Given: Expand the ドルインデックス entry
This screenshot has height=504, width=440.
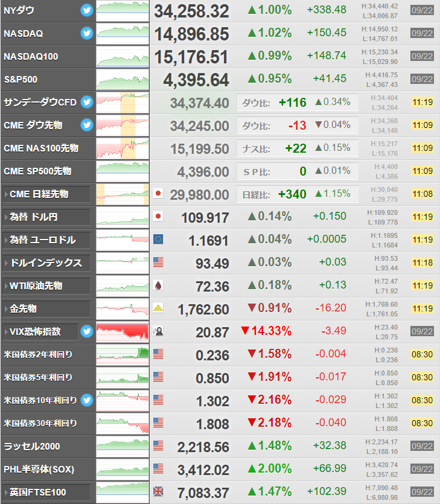Looking at the screenshot, I should pos(46,263).
